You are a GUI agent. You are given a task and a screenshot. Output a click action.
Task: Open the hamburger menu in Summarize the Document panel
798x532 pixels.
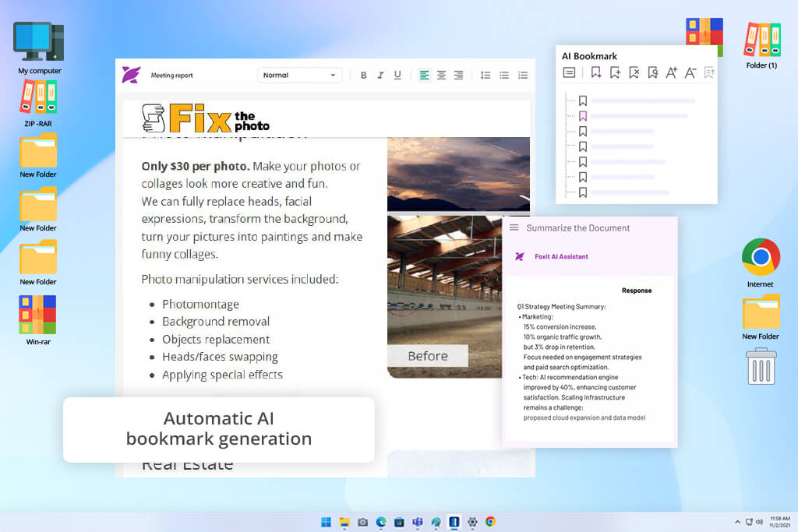514,227
